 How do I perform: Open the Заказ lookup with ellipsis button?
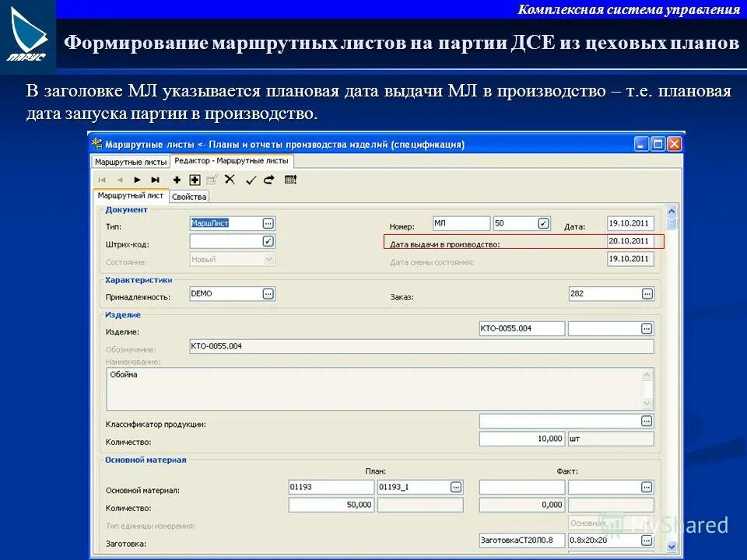coord(646,294)
